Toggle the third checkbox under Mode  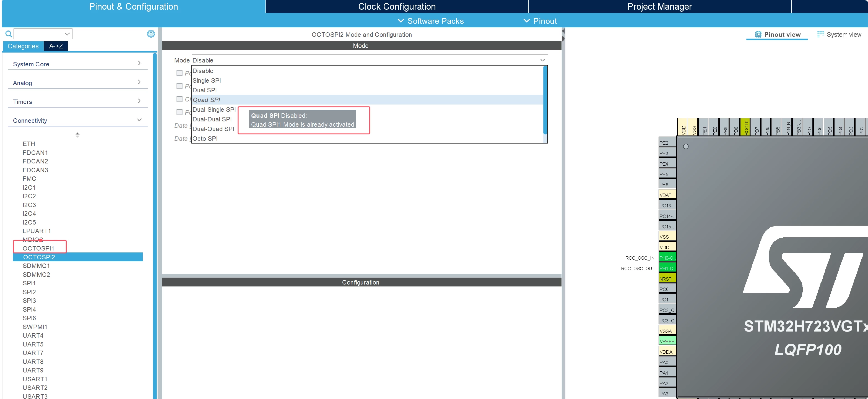coord(180,99)
